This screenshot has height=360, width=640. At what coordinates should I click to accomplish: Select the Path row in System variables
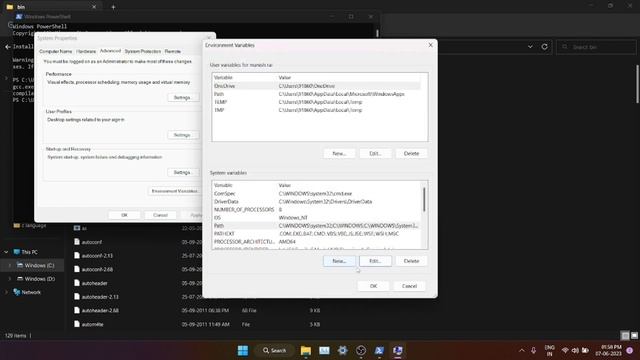pos(317,226)
